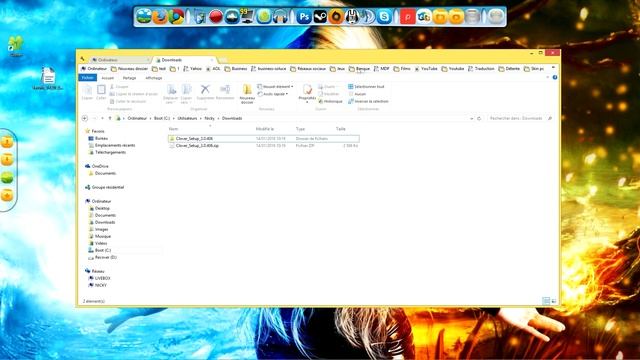Select Recover (D:) drive in sidebar
Image resolution: width=640 pixels, height=360 pixels.
[x=102, y=258]
